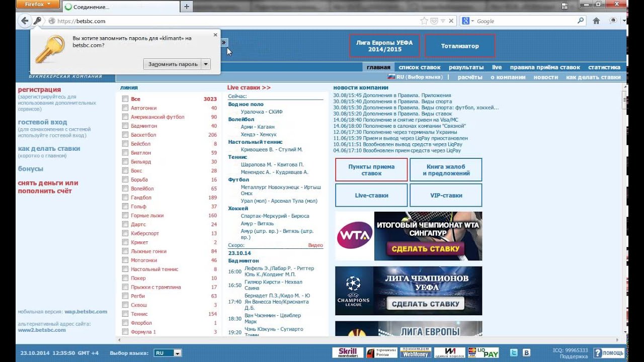Open the VK icon in the footer

pyautogui.click(x=526, y=353)
